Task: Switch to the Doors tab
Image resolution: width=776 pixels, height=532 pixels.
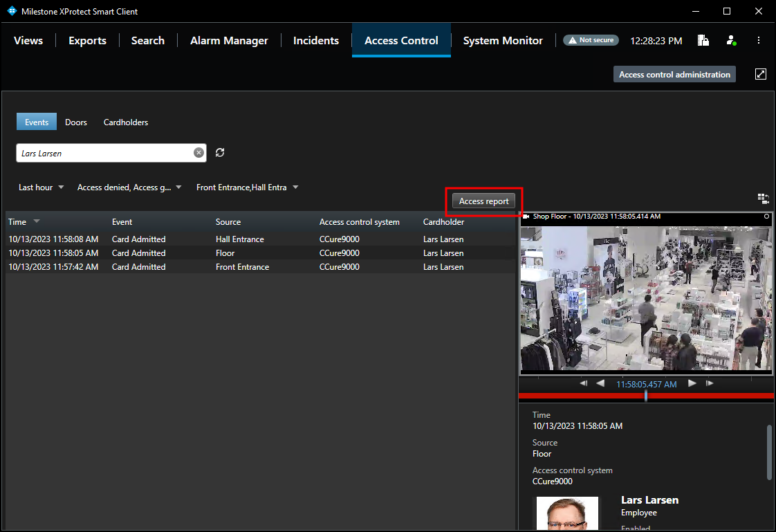Action: [x=76, y=122]
